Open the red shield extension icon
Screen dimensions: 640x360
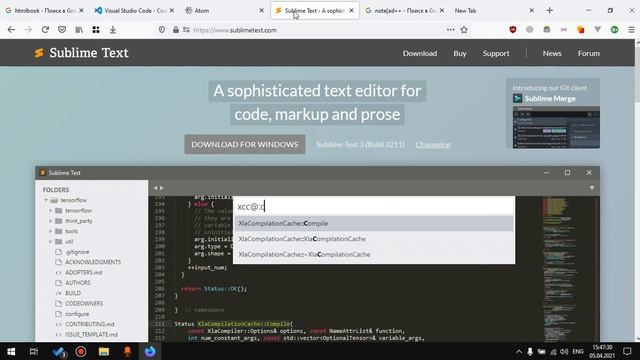pos(513,30)
